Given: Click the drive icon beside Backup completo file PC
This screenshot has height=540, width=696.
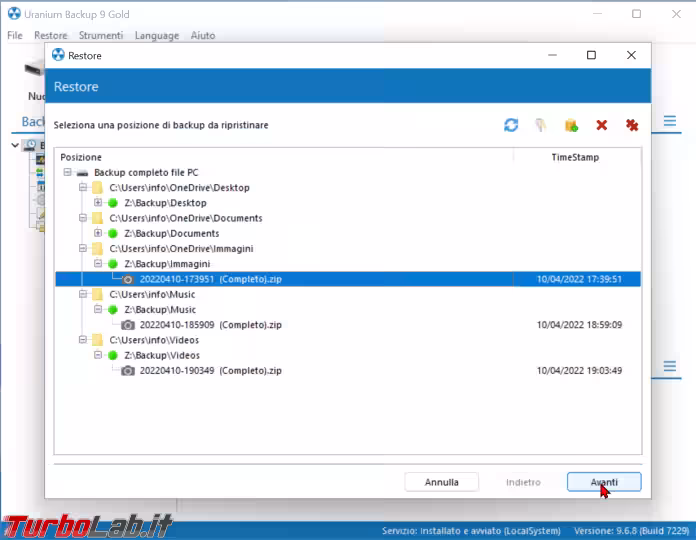Looking at the screenshot, I should [82, 173].
